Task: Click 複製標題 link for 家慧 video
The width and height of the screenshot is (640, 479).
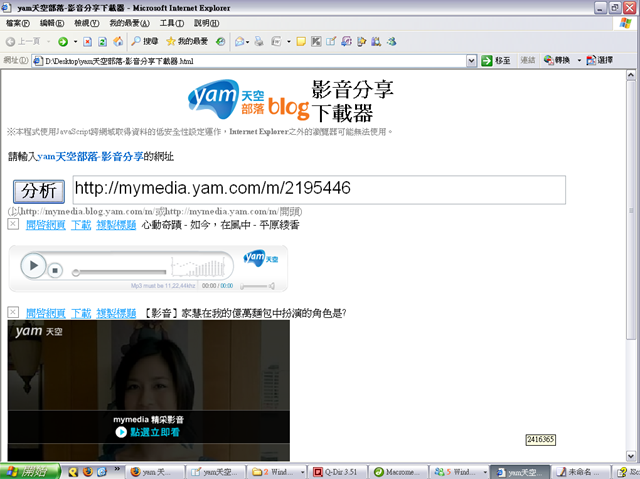Action: pos(116,313)
